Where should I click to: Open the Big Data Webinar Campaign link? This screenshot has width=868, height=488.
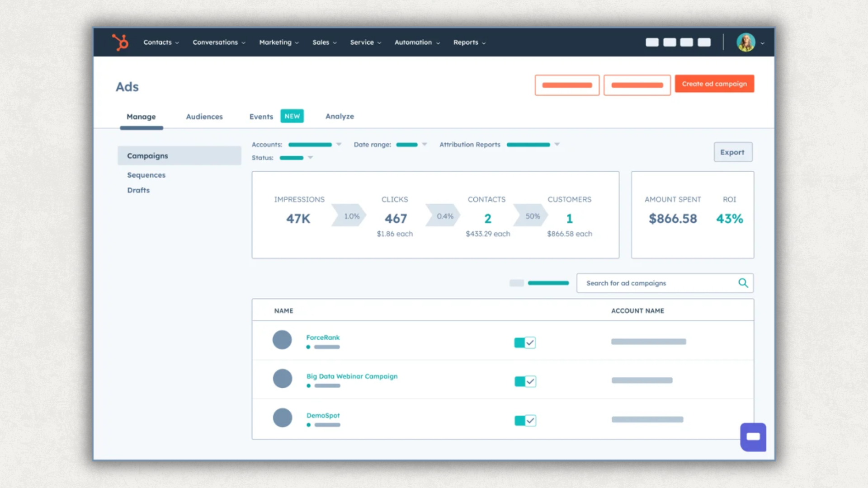coord(352,376)
